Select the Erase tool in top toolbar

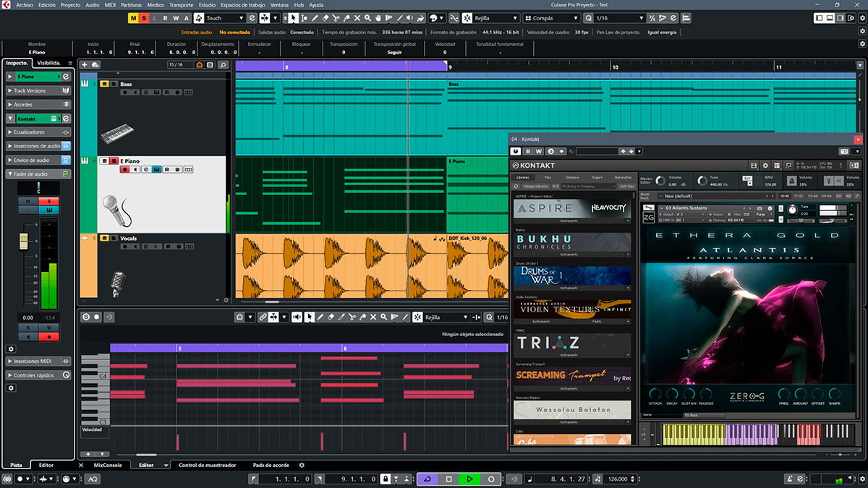[325, 18]
